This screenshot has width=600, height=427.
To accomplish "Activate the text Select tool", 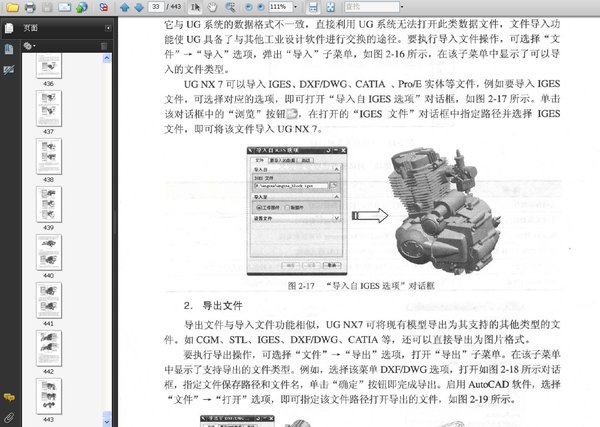I will click(195, 7).
